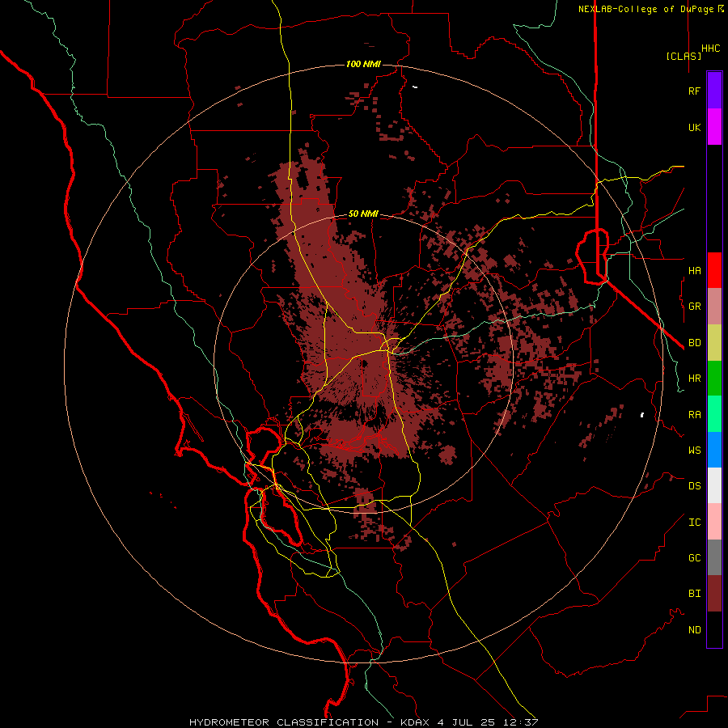Select the GC legend label

coord(694,557)
